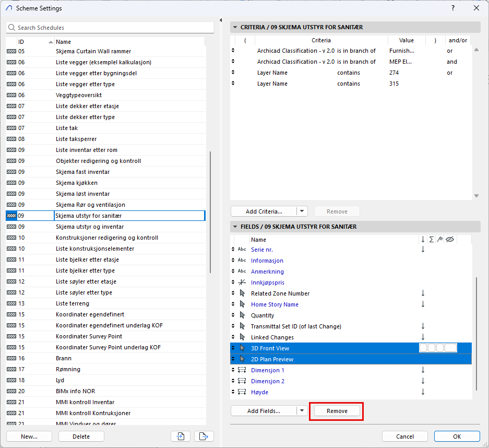Click the OK button
The width and height of the screenshot is (489, 448).
click(457, 436)
